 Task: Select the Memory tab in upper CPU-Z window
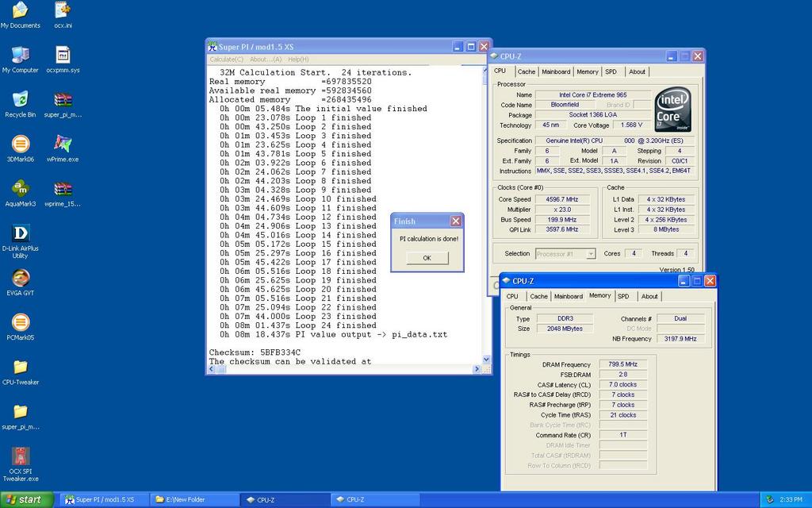pos(588,72)
